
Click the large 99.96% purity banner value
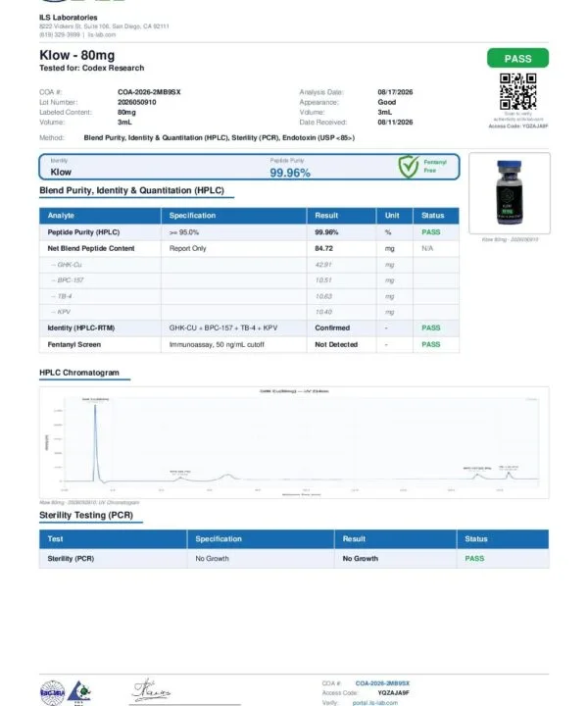pyautogui.click(x=290, y=173)
